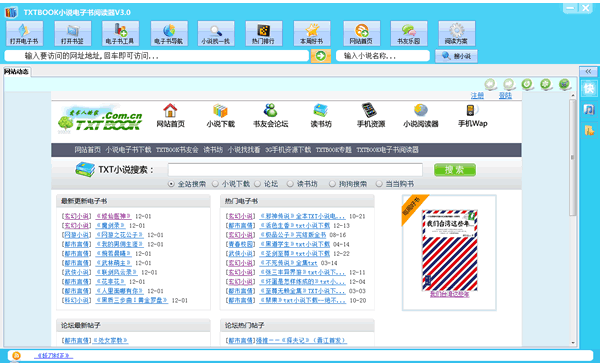Open 手机资源 phone icon
This screenshot has width=600, height=363.
[x=370, y=116]
